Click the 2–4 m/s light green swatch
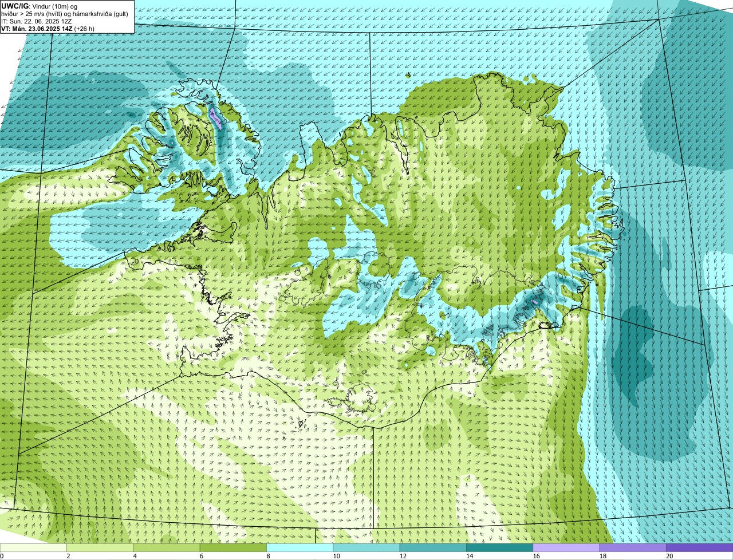 point(100,548)
